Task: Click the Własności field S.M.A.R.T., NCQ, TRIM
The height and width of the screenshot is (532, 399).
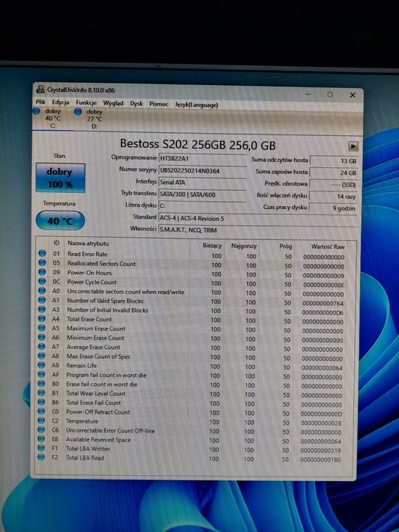Action: coord(258,230)
